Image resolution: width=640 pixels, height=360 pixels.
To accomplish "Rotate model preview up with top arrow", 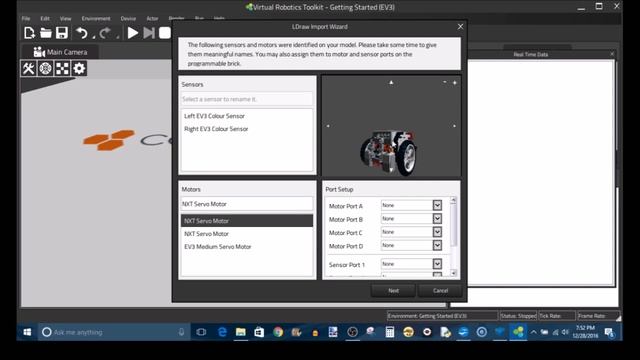I will (391, 82).
